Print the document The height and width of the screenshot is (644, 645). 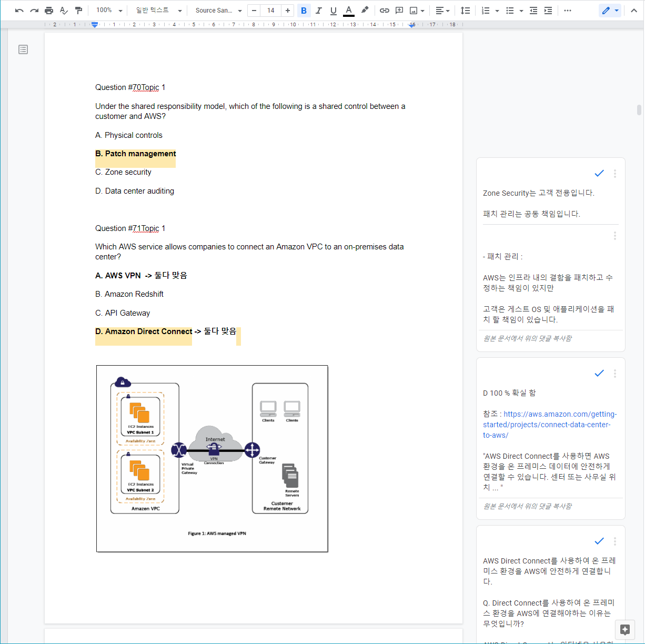(x=49, y=11)
